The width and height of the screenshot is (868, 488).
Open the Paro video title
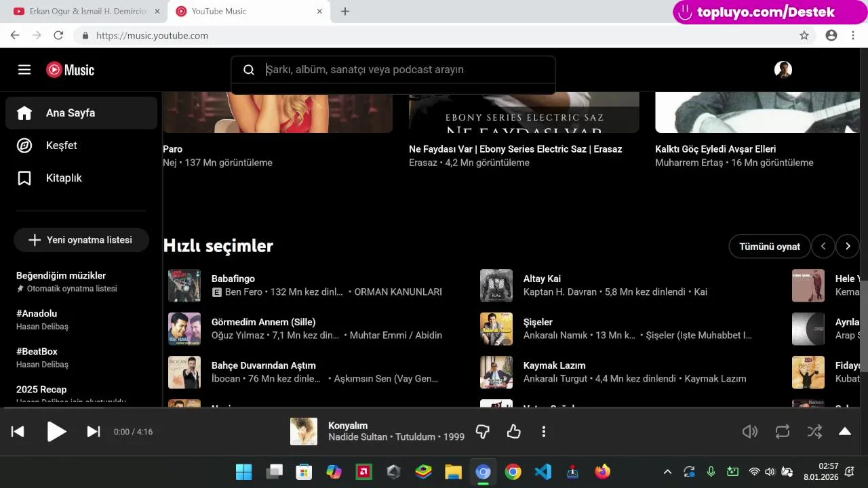click(x=172, y=149)
